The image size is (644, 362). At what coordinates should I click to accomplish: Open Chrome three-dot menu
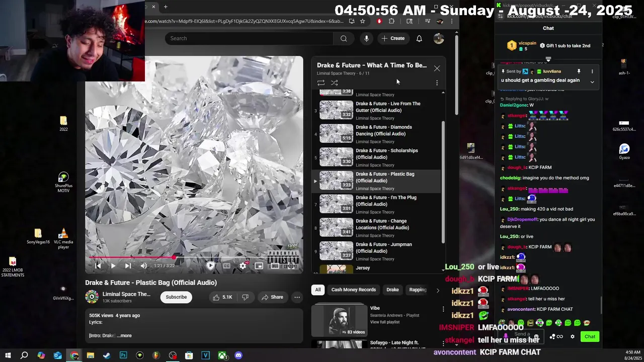click(451, 21)
